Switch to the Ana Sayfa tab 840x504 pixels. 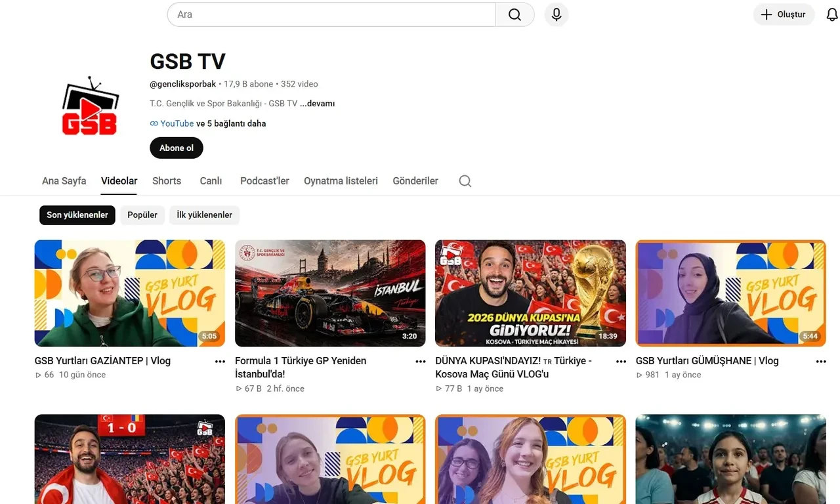tap(64, 181)
